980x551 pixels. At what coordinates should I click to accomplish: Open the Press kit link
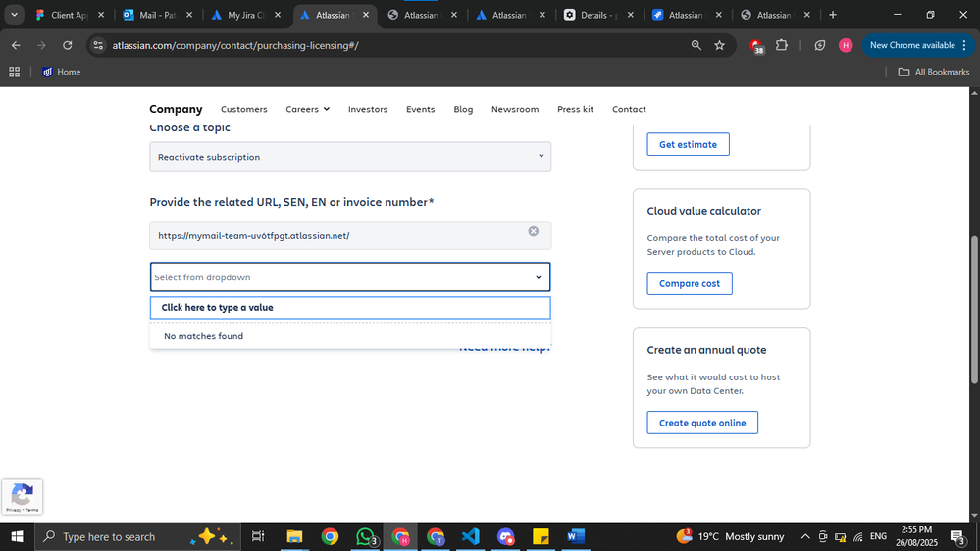click(x=575, y=109)
